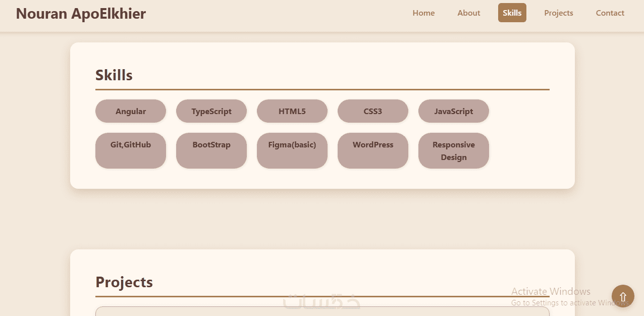644x316 pixels.
Task: Click the Projects section heading
Action: pyautogui.click(x=124, y=282)
